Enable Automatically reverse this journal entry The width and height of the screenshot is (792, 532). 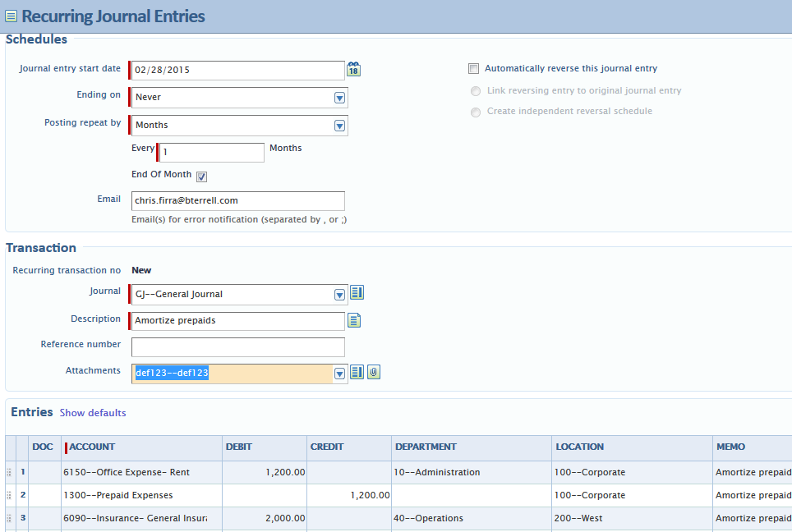coord(473,69)
